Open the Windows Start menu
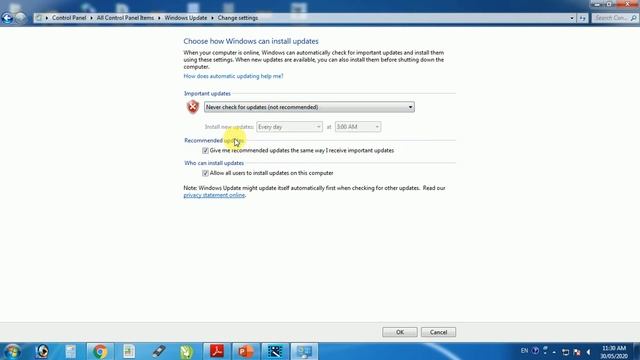Viewport: 640px width, 360px height. pos(12,351)
